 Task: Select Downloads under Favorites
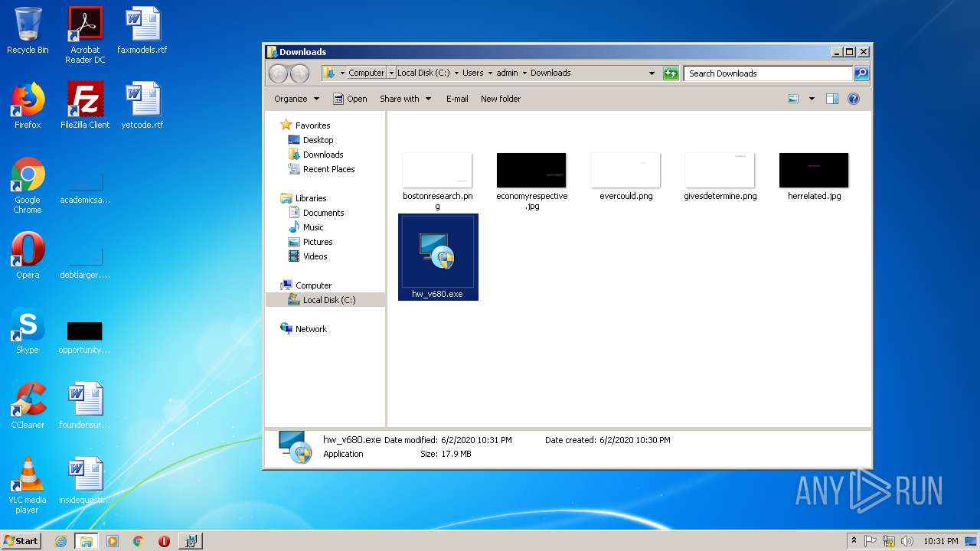pos(315,155)
